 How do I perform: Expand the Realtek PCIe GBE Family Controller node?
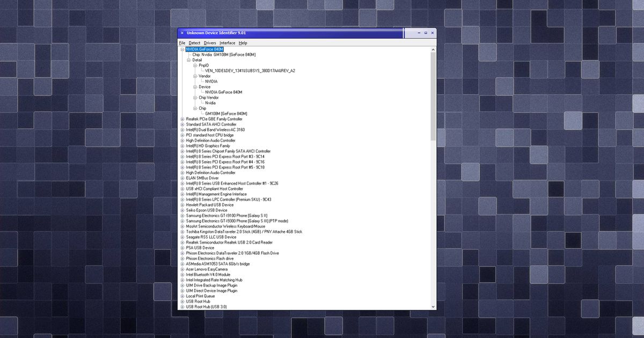[x=183, y=119]
